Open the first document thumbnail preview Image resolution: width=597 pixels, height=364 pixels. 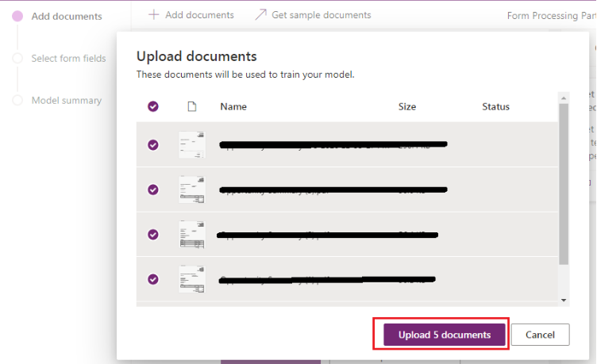pyautogui.click(x=192, y=144)
